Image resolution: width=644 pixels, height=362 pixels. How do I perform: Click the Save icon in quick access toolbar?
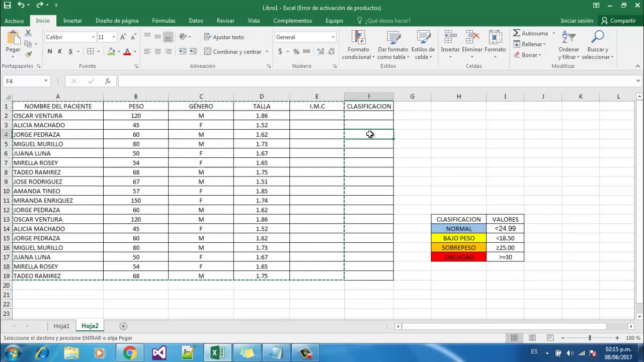tap(7, 5)
